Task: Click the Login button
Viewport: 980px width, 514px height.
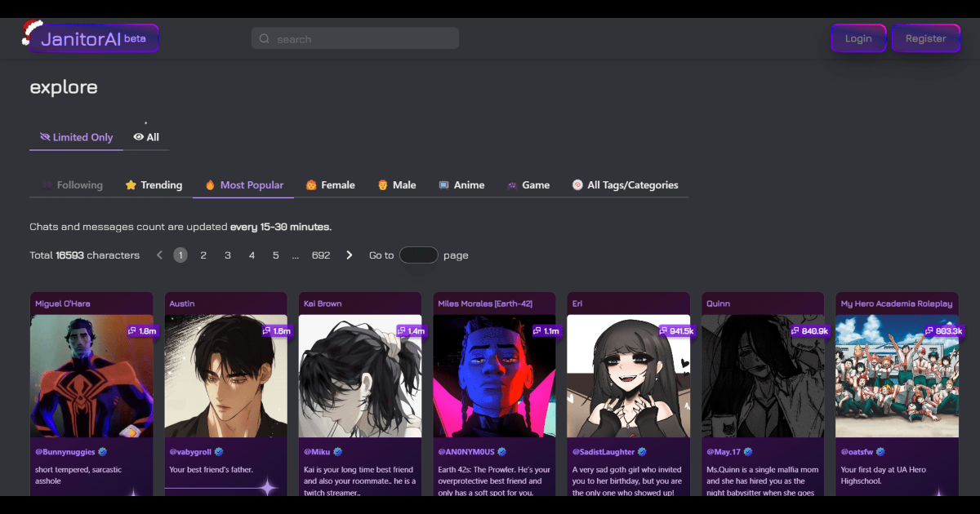Action: coord(858,38)
